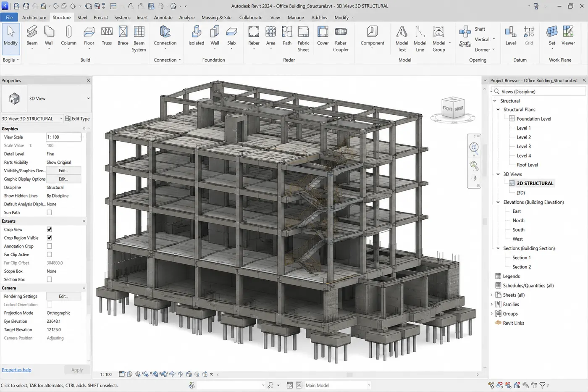
Task: Go to the Analyze ribbon tab
Action: point(187,18)
